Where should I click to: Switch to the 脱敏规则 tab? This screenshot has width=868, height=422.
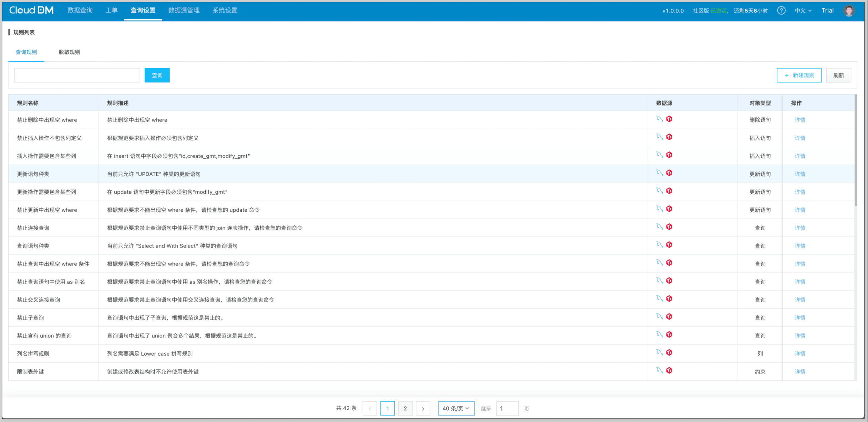click(x=69, y=52)
